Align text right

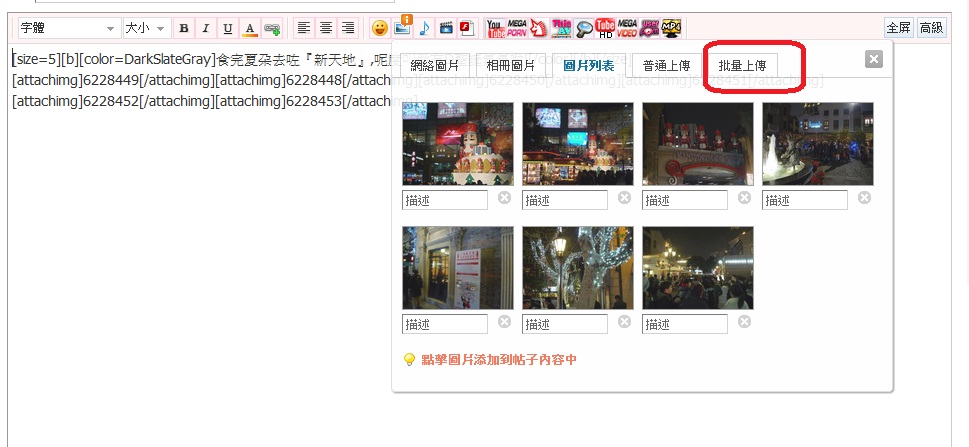click(x=348, y=28)
